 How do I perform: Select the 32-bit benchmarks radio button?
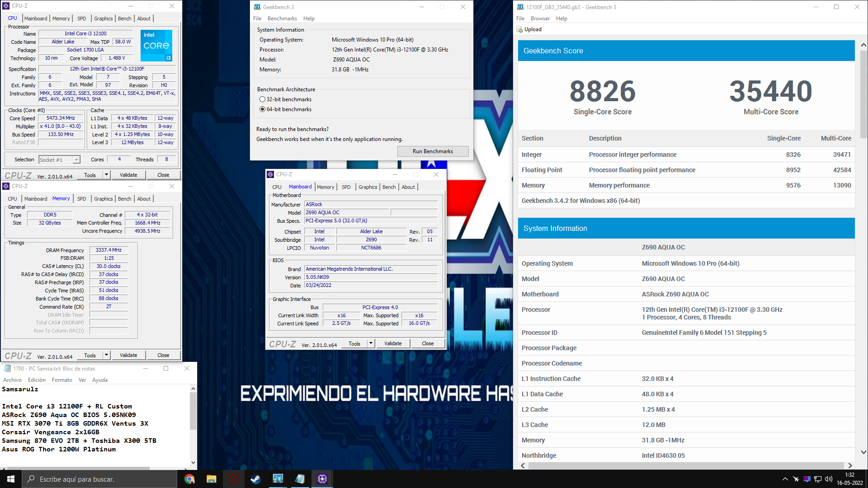[262, 99]
